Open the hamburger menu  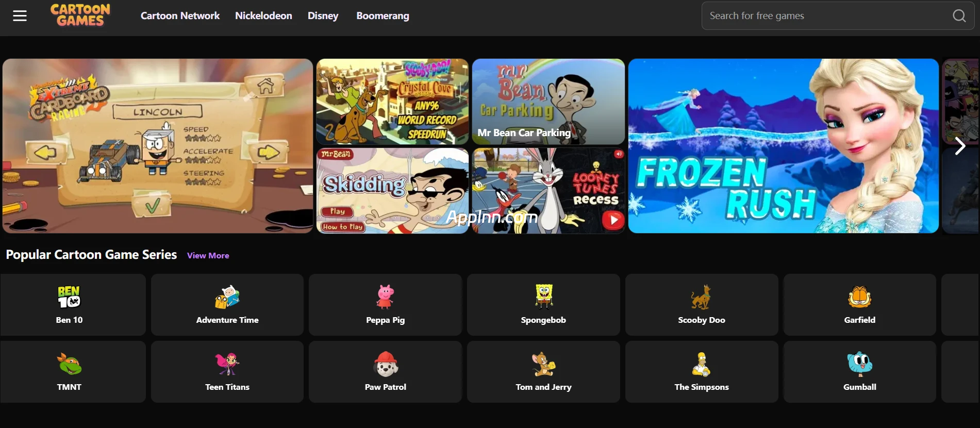pyautogui.click(x=20, y=16)
